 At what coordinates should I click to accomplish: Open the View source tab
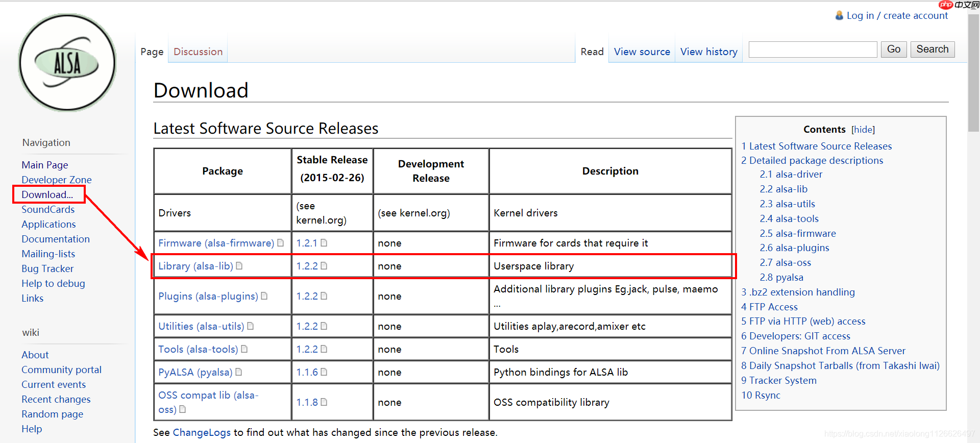tap(642, 52)
